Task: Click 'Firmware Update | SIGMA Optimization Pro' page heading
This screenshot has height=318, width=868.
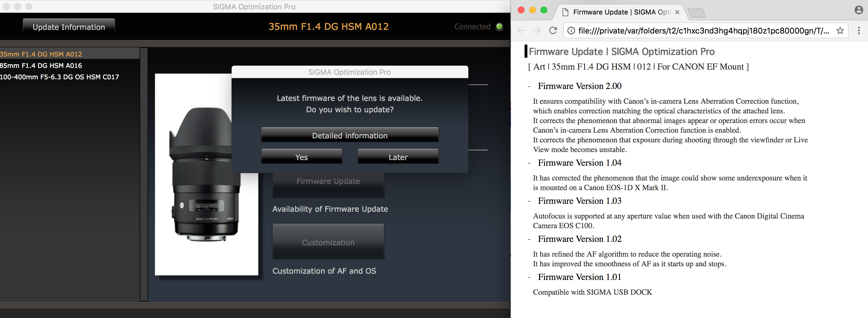Action: pyautogui.click(x=622, y=52)
